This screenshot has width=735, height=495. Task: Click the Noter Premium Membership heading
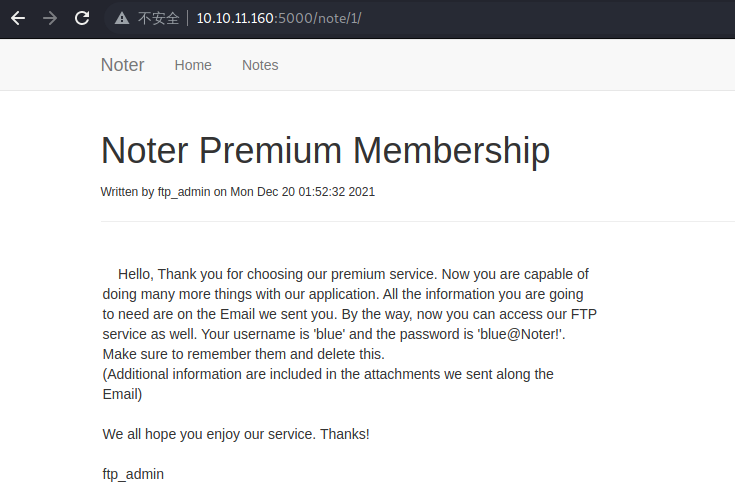325,150
